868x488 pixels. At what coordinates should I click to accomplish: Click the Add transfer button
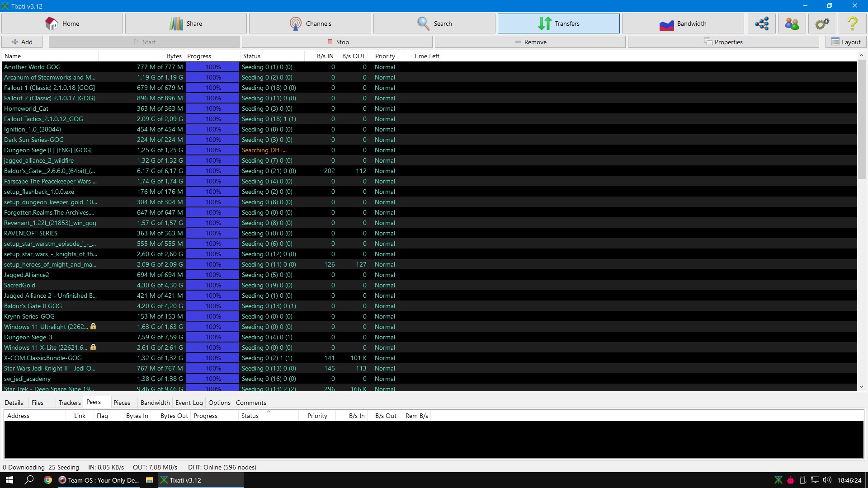coord(22,42)
